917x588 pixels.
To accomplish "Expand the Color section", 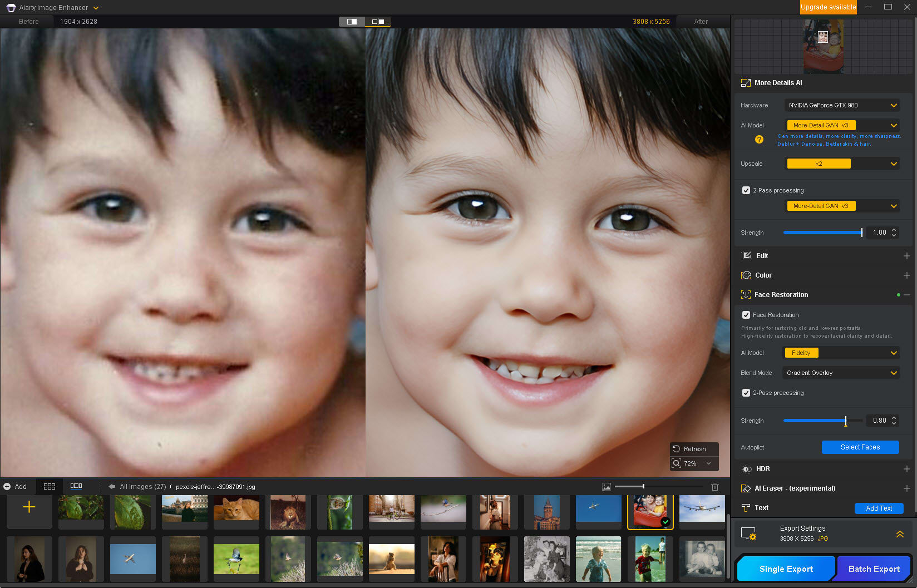I will coord(906,275).
